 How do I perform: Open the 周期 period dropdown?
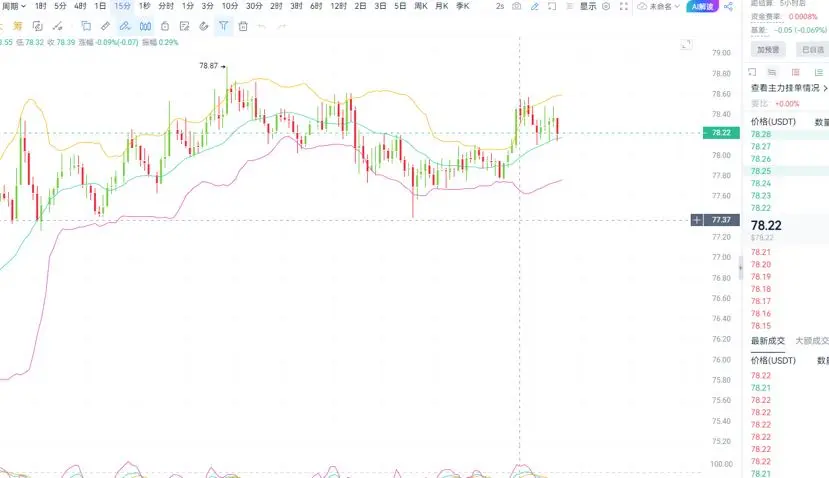tap(13, 6)
